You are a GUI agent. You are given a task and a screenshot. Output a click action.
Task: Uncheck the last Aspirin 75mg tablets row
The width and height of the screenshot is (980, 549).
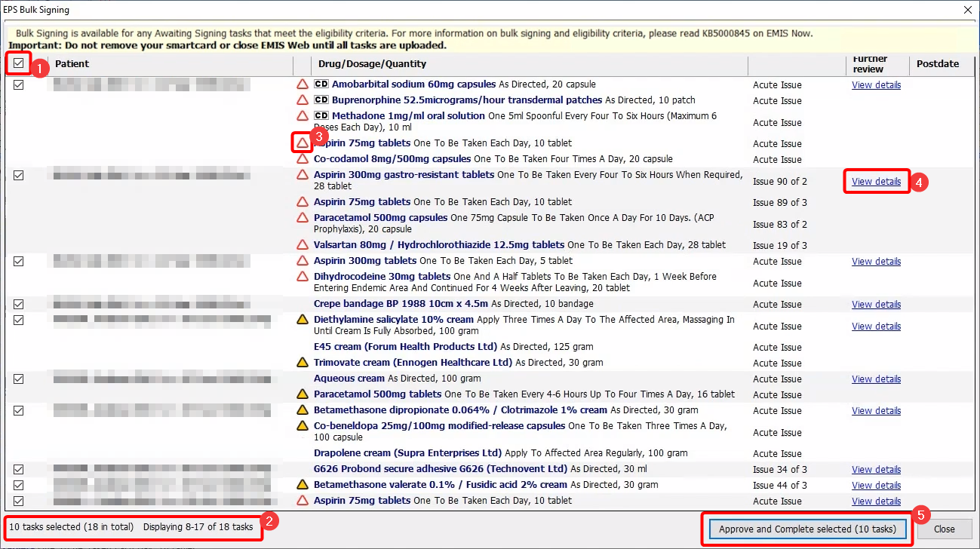pyautogui.click(x=19, y=501)
